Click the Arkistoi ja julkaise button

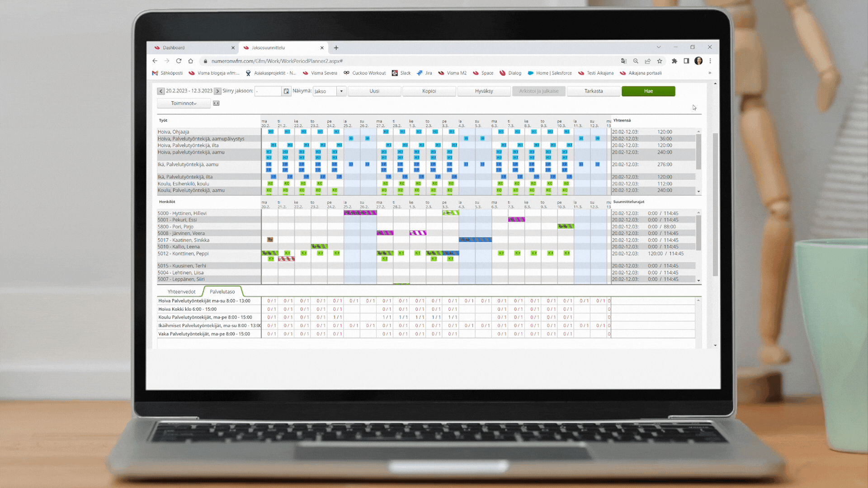point(538,90)
